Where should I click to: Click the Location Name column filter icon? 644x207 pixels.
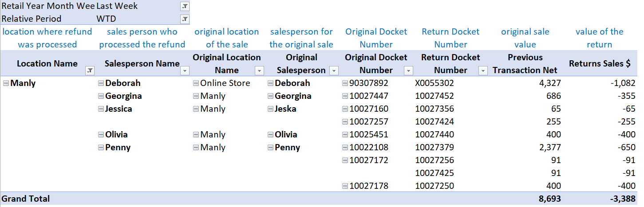click(90, 70)
